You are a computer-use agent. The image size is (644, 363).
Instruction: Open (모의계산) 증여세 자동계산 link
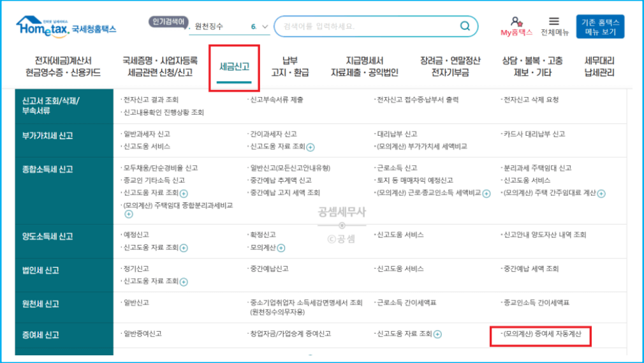tap(542, 334)
